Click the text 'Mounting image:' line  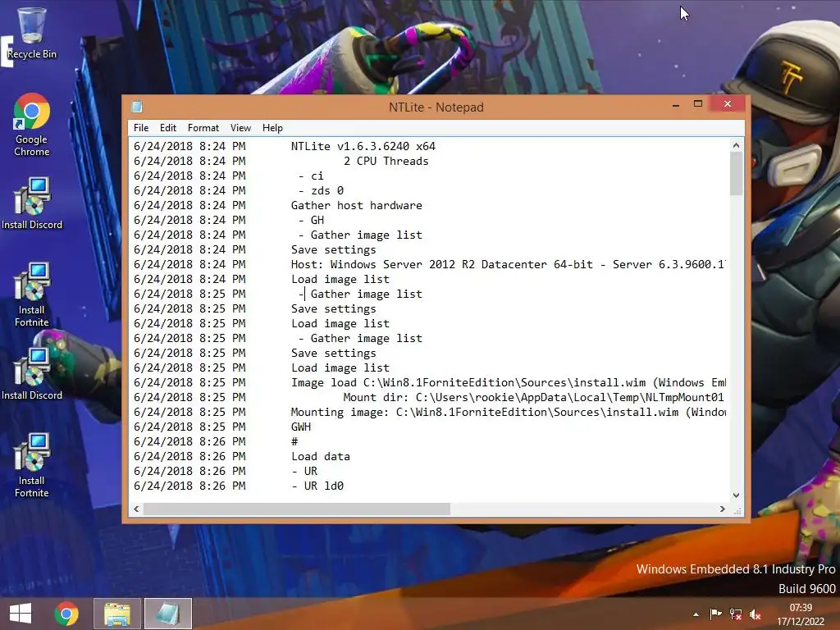coord(509,413)
